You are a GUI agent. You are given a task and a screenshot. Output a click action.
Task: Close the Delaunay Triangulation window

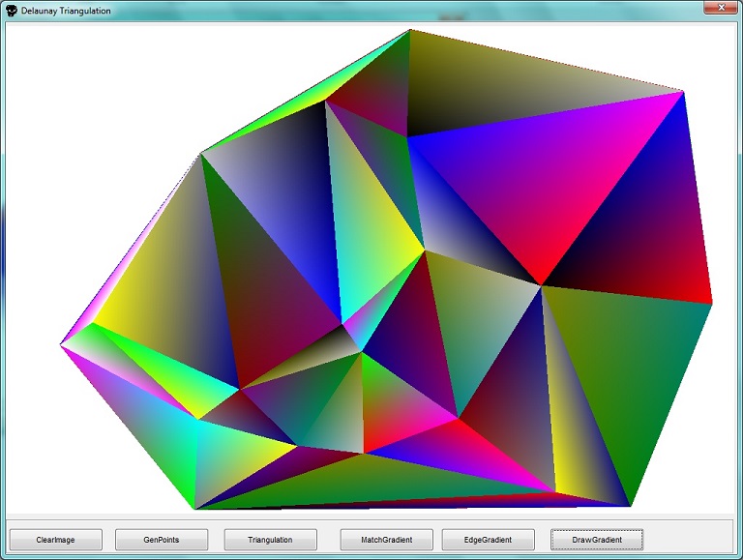click(716, 9)
